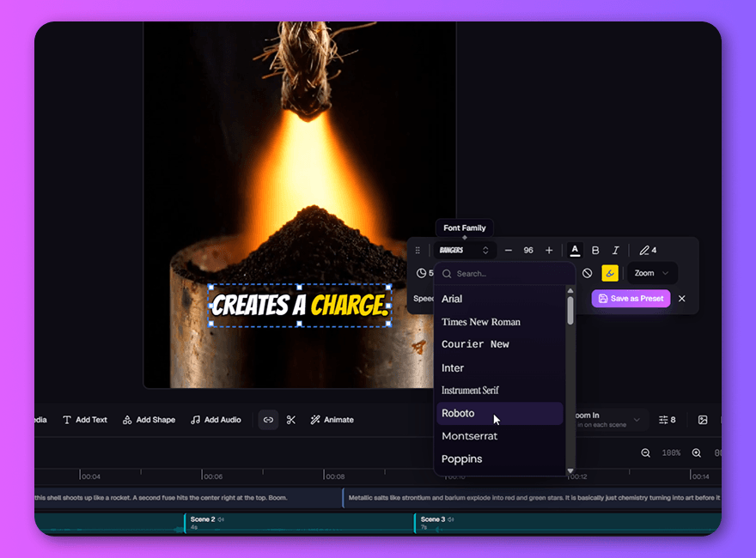Select the Scene 3 clip label
Image resolution: width=756 pixels, height=558 pixels.
click(x=432, y=519)
